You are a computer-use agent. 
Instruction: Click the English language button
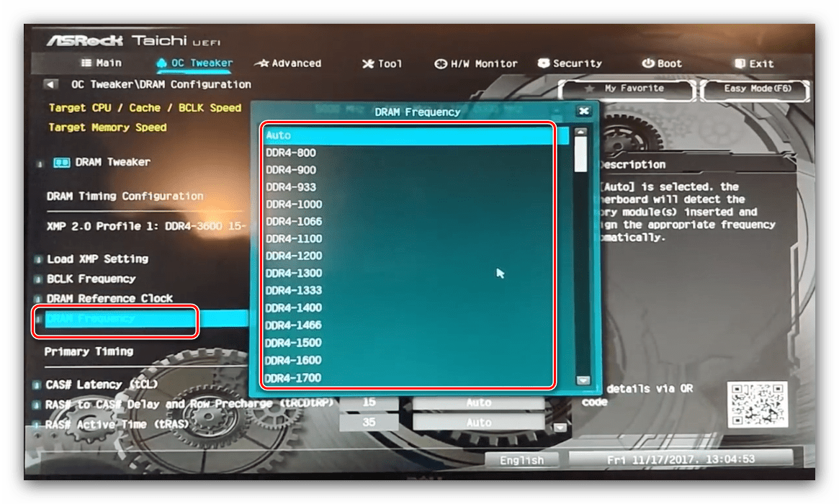pyautogui.click(x=522, y=461)
